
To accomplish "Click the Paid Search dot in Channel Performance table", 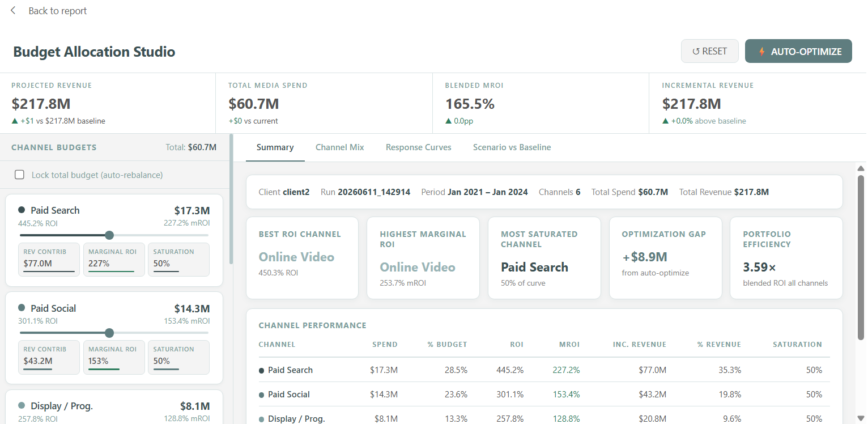I will (x=262, y=370).
